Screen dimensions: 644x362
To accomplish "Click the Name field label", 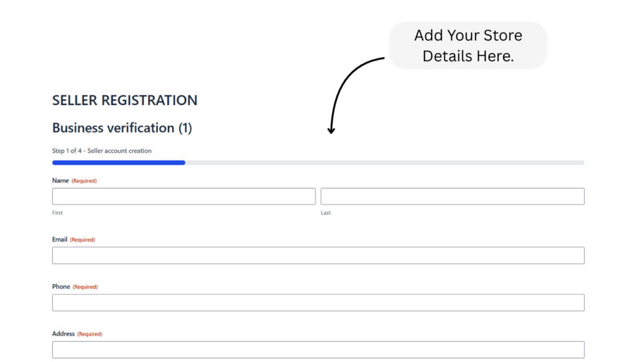I will (x=60, y=181).
